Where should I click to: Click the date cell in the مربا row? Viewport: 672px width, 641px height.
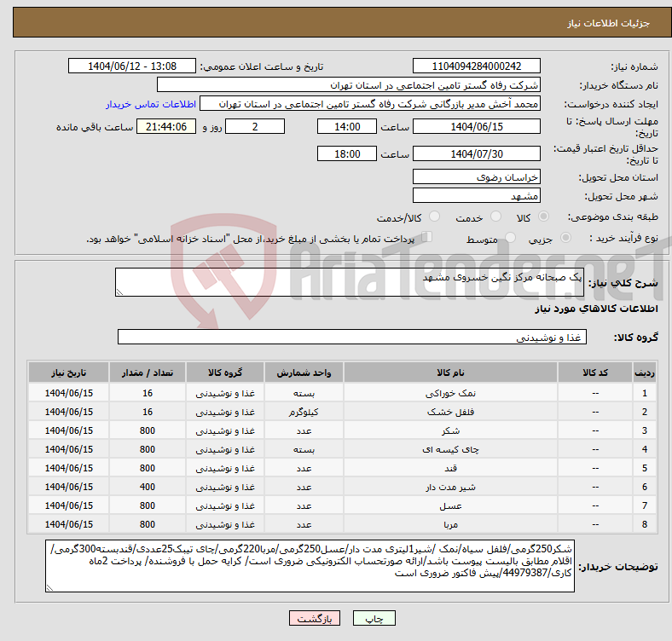click(x=68, y=524)
